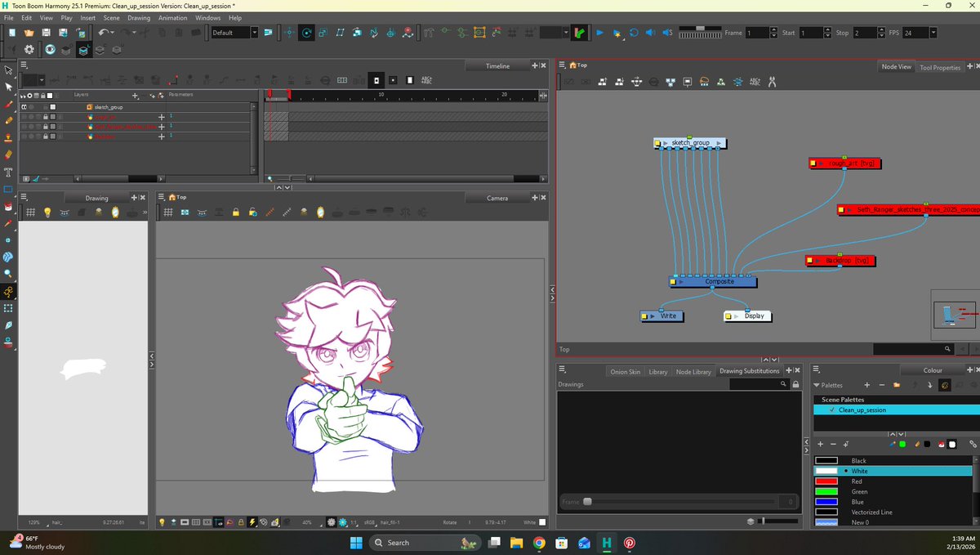This screenshot has width=980, height=555.
Task: Click the Library tab
Action: [658, 372]
